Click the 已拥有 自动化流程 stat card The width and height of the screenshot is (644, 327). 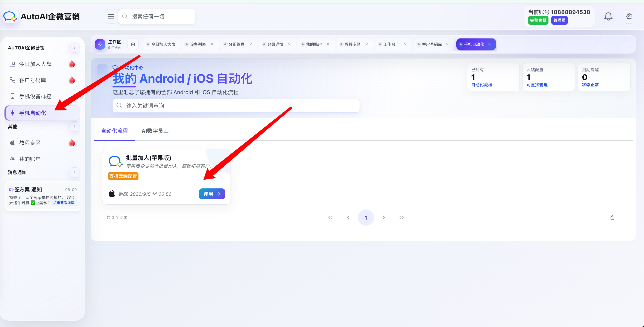[x=493, y=77]
